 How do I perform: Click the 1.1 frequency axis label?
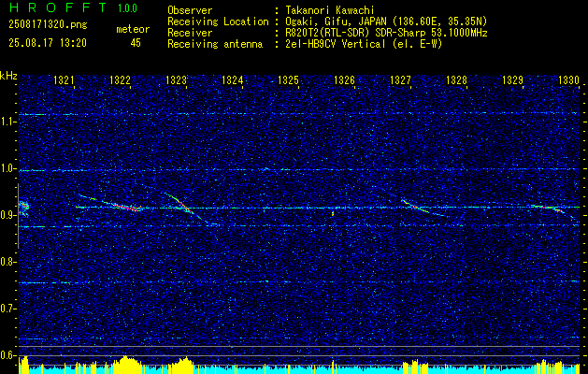tap(8, 122)
